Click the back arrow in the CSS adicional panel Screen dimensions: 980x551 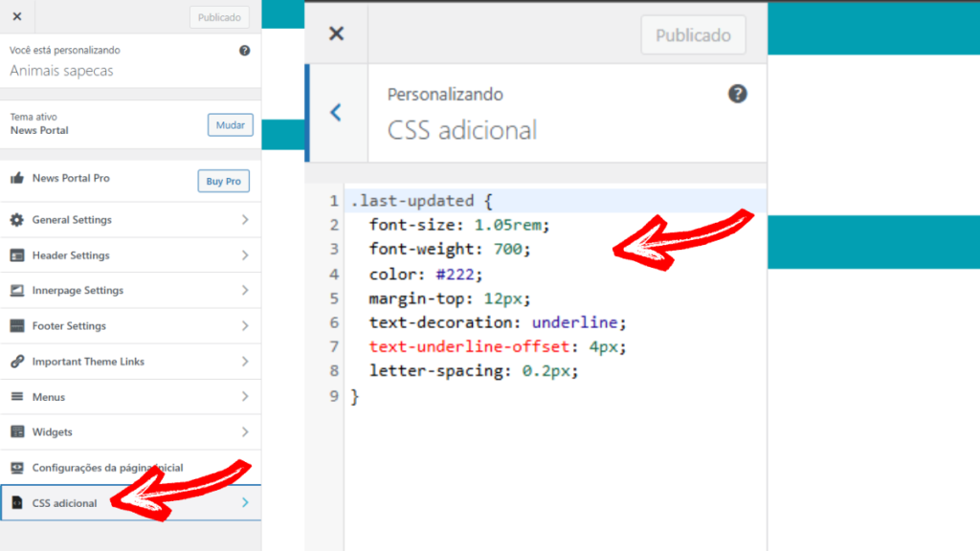[x=336, y=112]
